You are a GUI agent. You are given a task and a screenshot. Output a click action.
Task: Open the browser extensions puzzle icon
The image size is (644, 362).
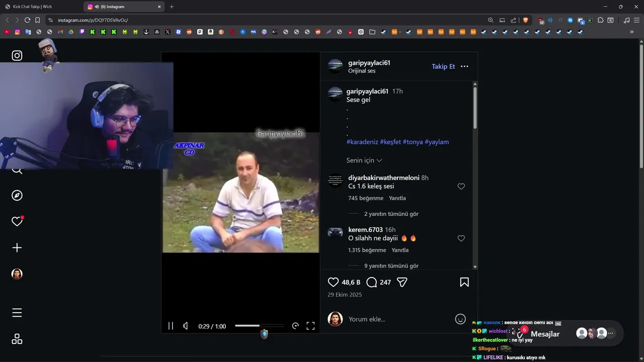point(600,20)
